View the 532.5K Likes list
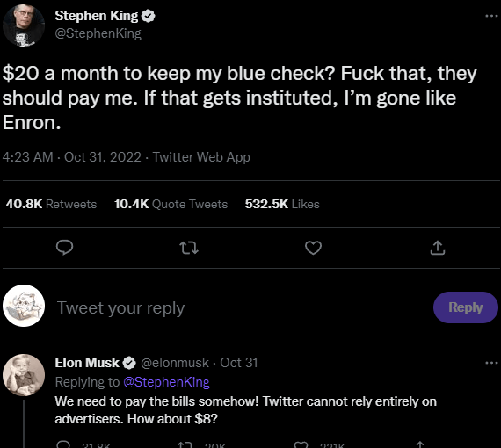Image resolution: width=501 pixels, height=448 pixels. [x=282, y=204]
